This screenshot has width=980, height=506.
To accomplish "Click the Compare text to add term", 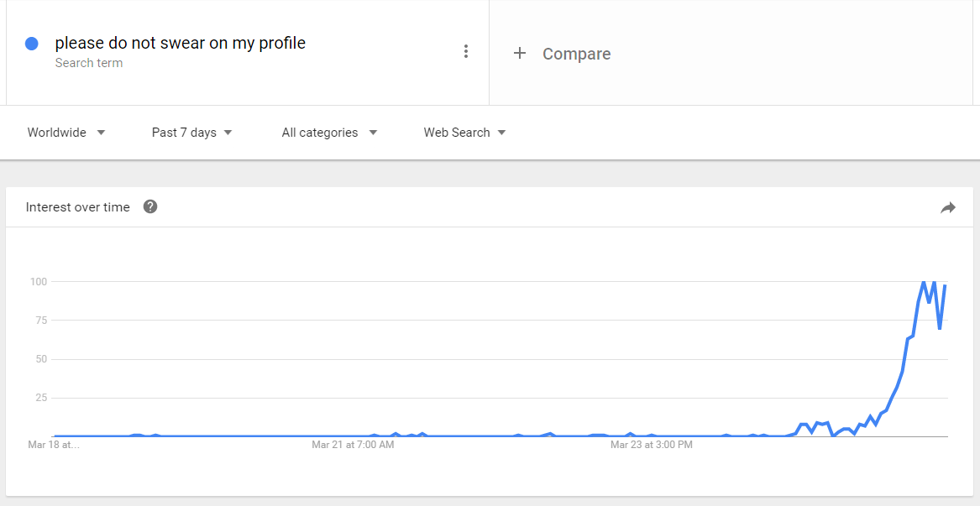I will pyautogui.click(x=576, y=54).
